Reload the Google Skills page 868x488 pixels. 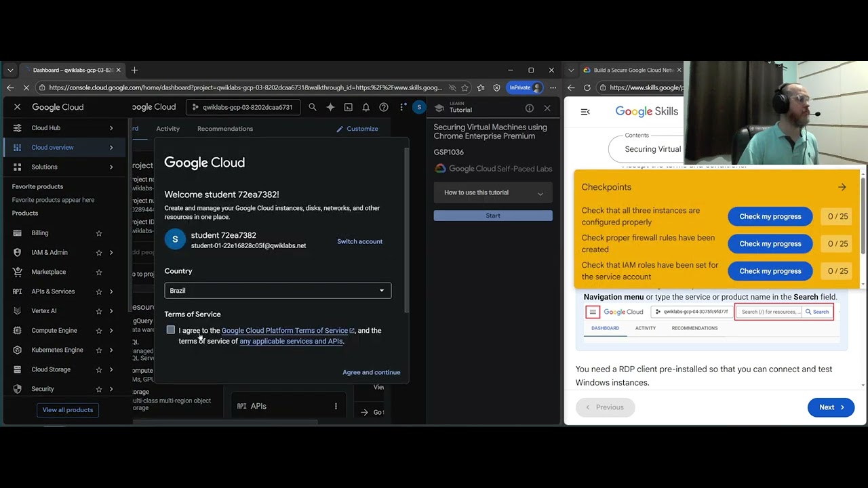pyautogui.click(x=587, y=87)
